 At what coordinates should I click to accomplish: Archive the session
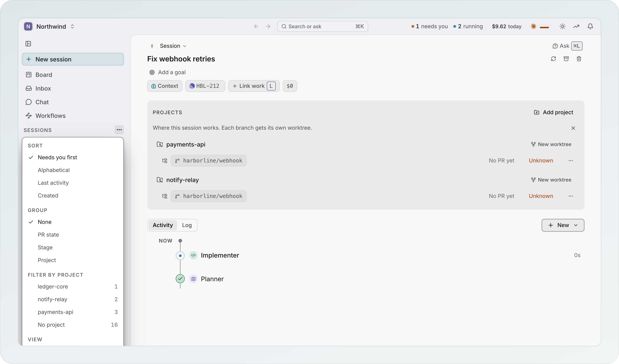(566, 59)
